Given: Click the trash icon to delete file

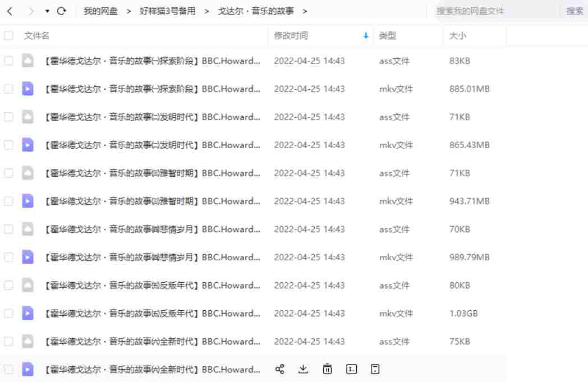Looking at the screenshot, I should (328, 369).
